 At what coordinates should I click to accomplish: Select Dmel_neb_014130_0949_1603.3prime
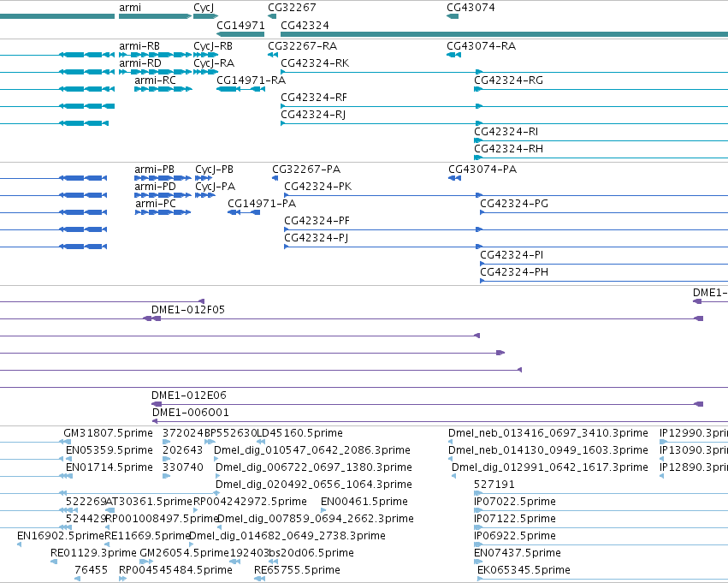coord(548,450)
